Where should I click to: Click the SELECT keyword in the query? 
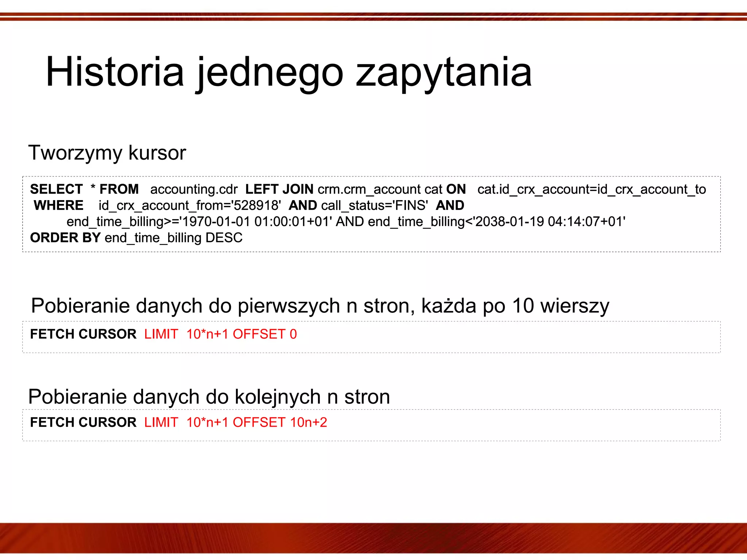pyautogui.click(x=56, y=189)
